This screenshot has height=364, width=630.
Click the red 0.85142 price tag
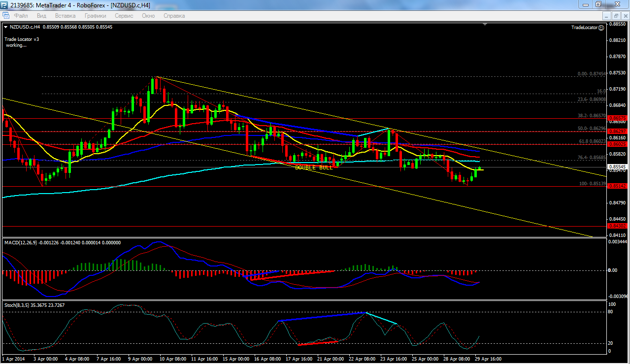click(616, 186)
